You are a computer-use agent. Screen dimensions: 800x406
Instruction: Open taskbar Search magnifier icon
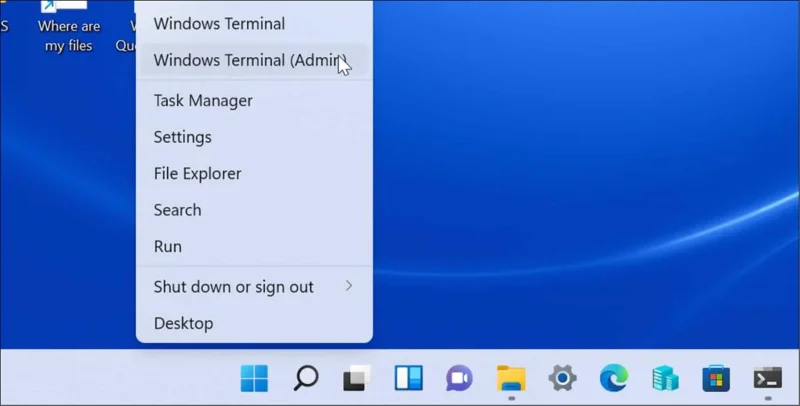306,378
